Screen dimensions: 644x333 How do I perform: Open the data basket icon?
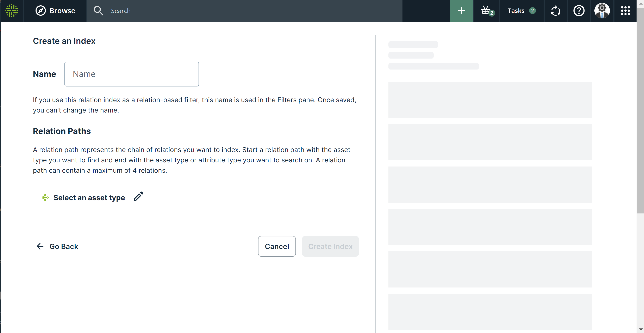[x=486, y=11]
